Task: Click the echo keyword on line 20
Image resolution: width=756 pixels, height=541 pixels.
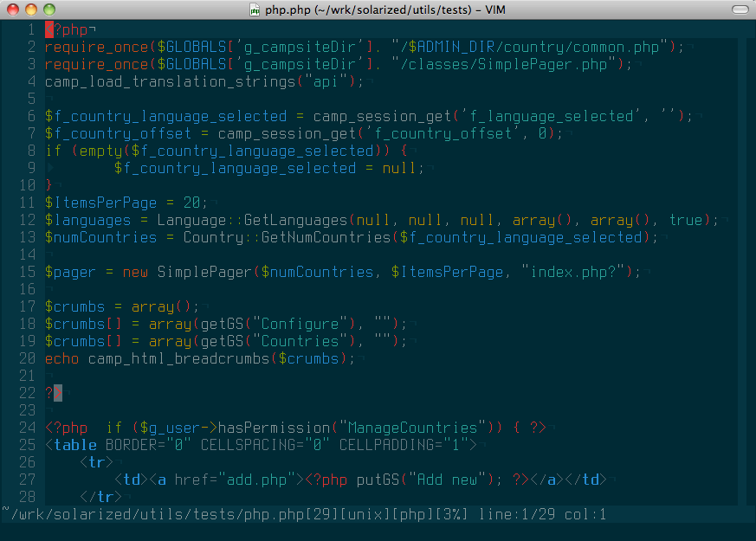Action: [x=61, y=358]
